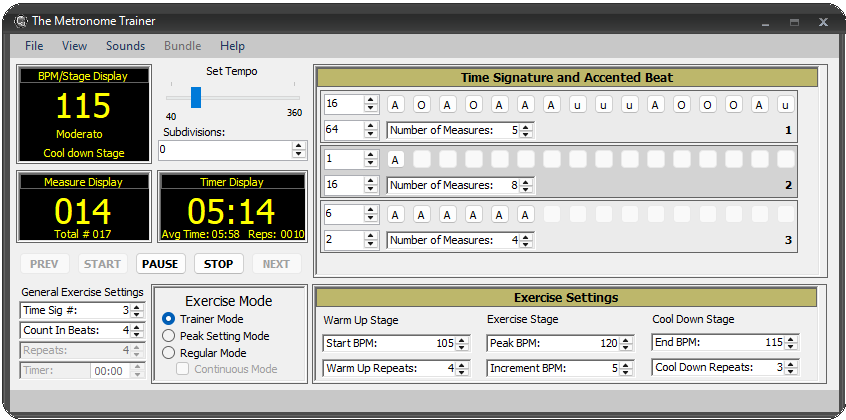
Task: Click the START button
Action: point(103,264)
